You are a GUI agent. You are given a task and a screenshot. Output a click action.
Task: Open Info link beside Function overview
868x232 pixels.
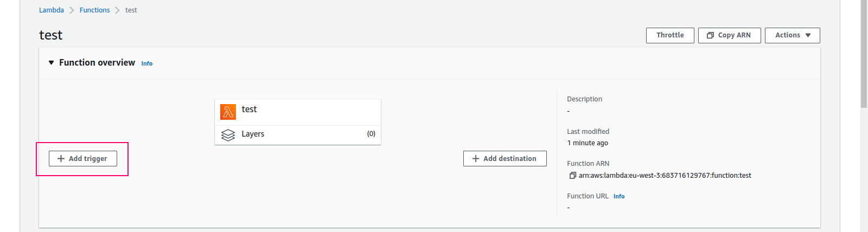(x=147, y=63)
